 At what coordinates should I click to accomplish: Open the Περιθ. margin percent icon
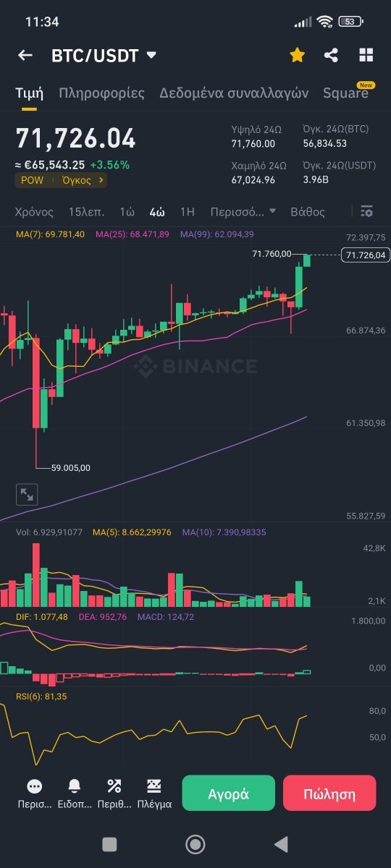(x=114, y=786)
